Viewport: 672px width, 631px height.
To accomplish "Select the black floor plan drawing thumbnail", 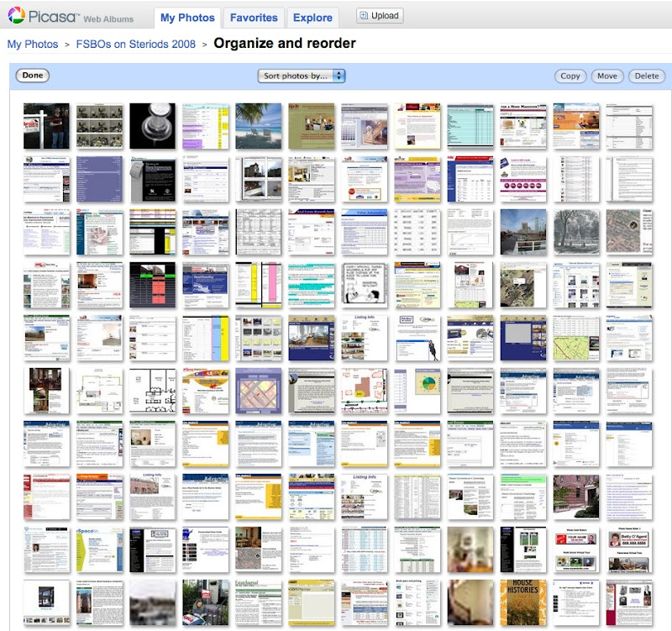I will 152,391.
